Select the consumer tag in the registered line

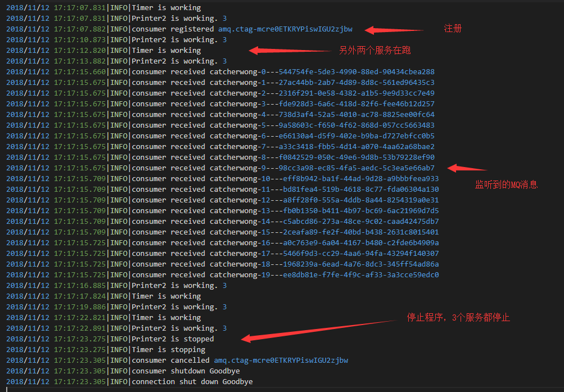[x=285, y=29]
